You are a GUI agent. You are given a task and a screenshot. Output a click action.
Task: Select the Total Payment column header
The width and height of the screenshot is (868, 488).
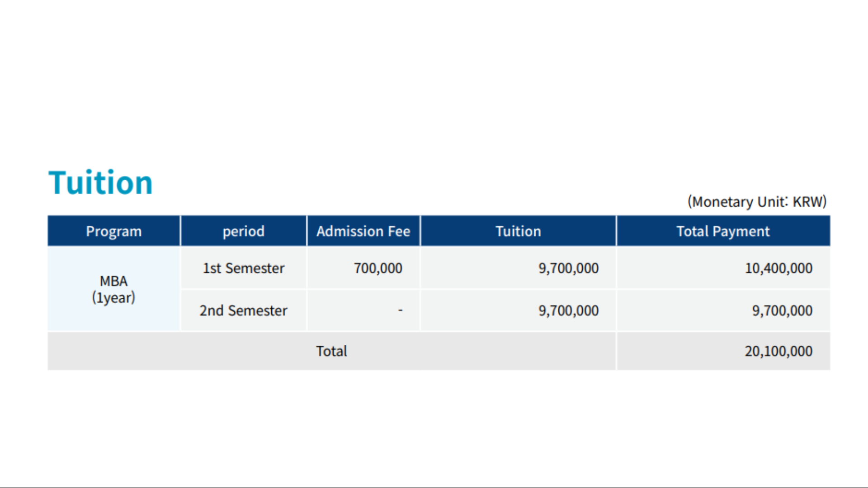coord(723,231)
